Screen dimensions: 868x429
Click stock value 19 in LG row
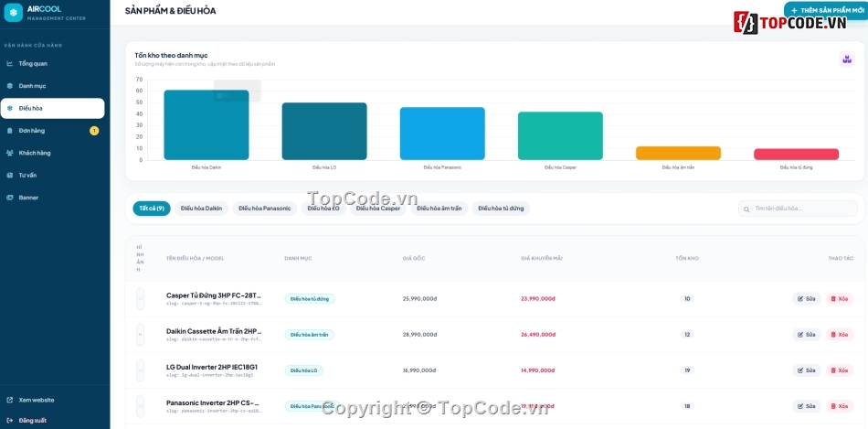coord(687,370)
